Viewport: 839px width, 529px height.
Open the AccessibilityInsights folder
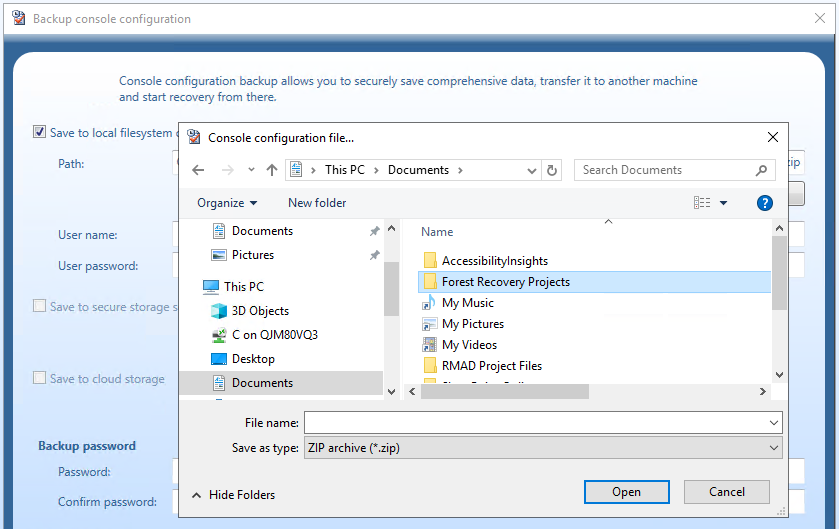[494, 261]
